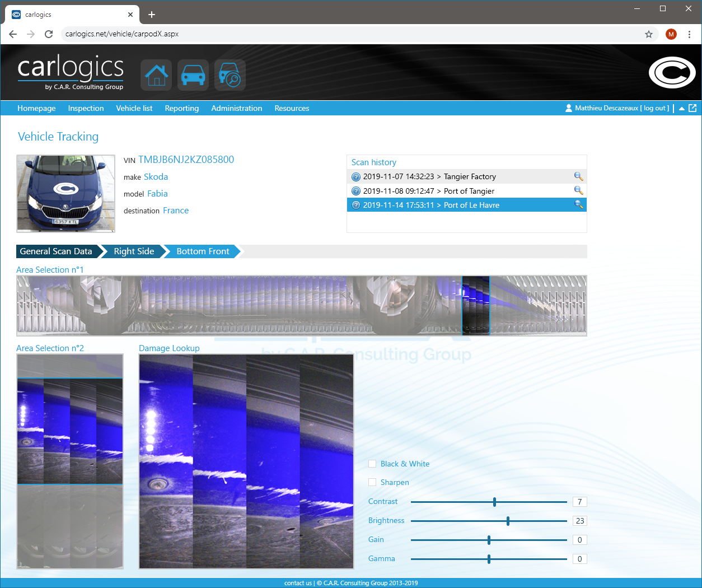Click the status icon beside 2019-11-07 scan
Image resolution: width=702 pixels, height=588 pixels.
click(355, 177)
